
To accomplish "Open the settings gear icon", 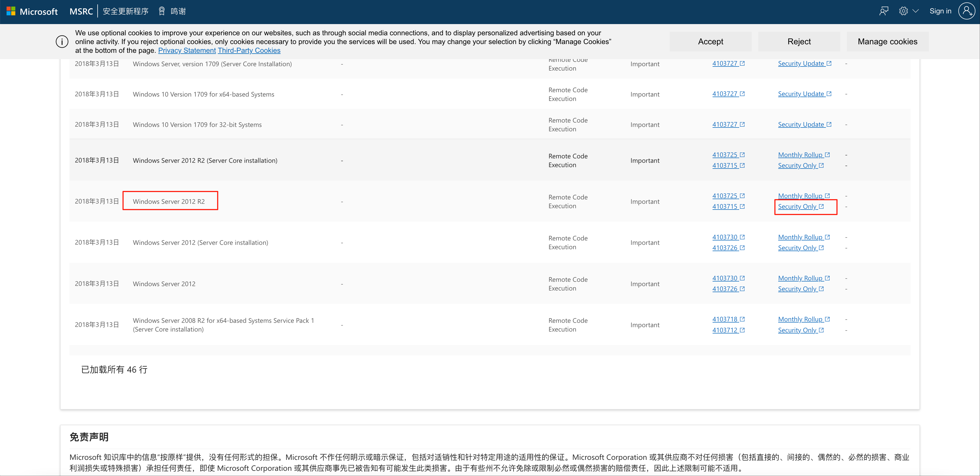I will pos(903,11).
